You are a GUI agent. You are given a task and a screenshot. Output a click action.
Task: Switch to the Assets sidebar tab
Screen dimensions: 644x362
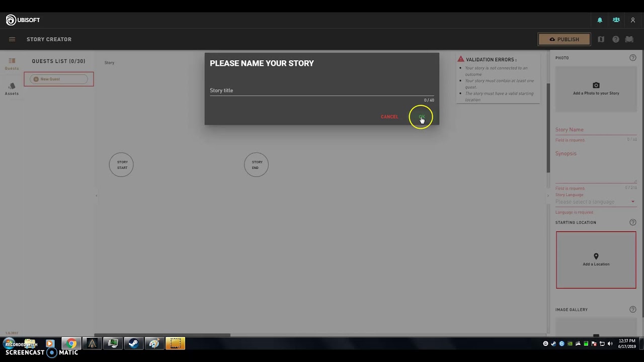(12, 89)
